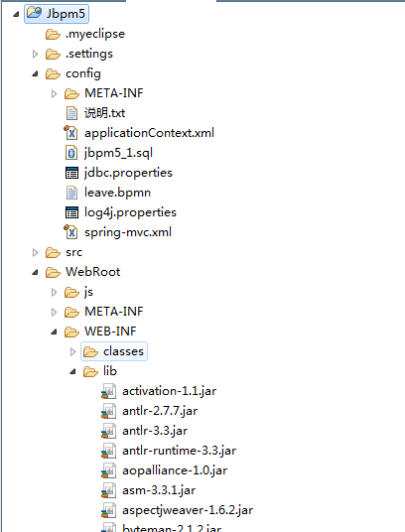Expand the classes folder arrow
Viewport: 405px width, 532px height.
click(x=72, y=351)
